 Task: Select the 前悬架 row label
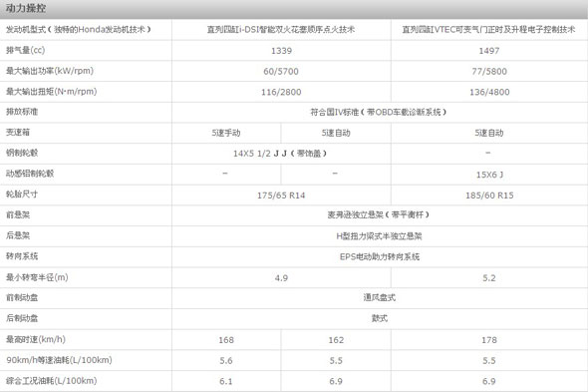point(18,214)
